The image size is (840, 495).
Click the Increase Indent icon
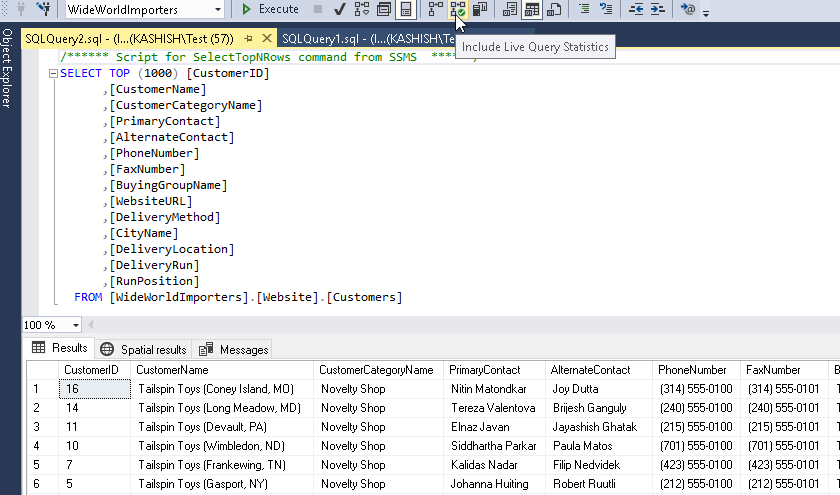click(x=657, y=9)
